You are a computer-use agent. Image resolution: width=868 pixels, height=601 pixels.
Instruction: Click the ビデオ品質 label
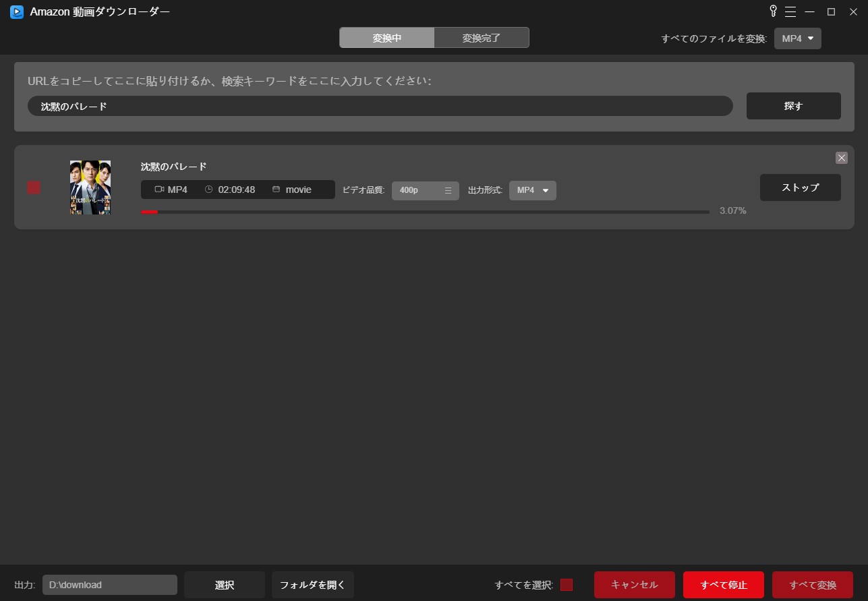[364, 190]
